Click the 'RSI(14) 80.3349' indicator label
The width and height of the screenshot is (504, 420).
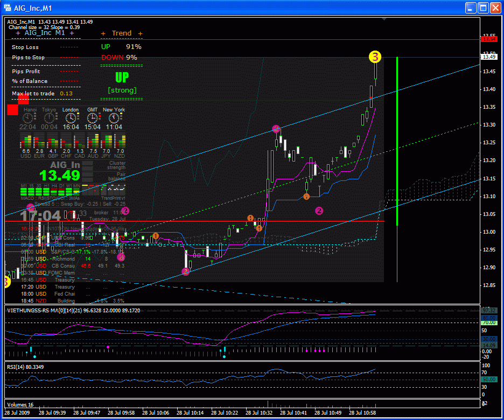pyautogui.click(x=25, y=367)
